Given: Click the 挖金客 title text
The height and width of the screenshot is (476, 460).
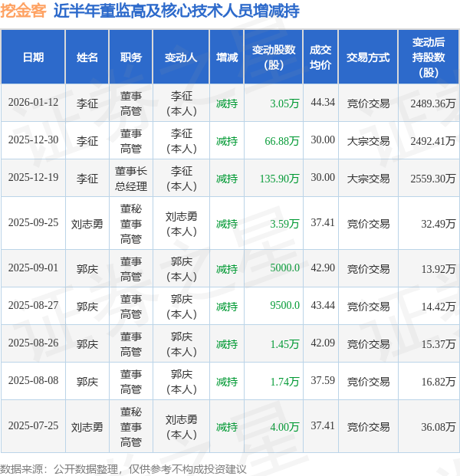Looking at the screenshot, I should coord(23,11).
